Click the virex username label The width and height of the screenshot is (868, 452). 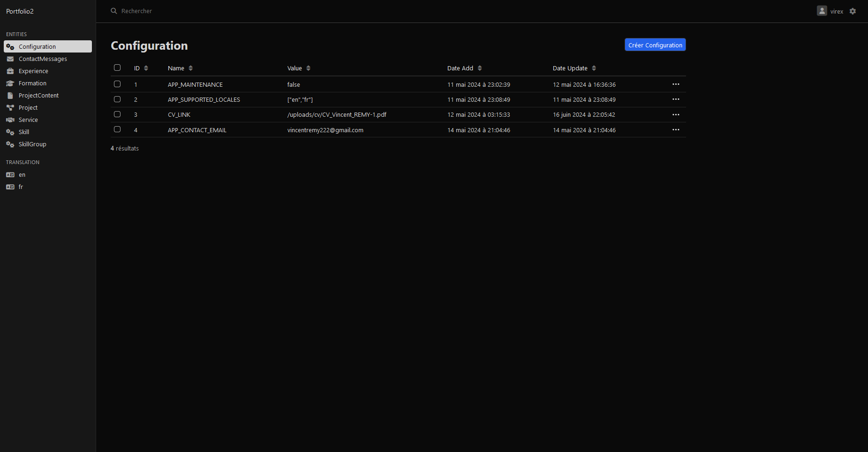(837, 11)
